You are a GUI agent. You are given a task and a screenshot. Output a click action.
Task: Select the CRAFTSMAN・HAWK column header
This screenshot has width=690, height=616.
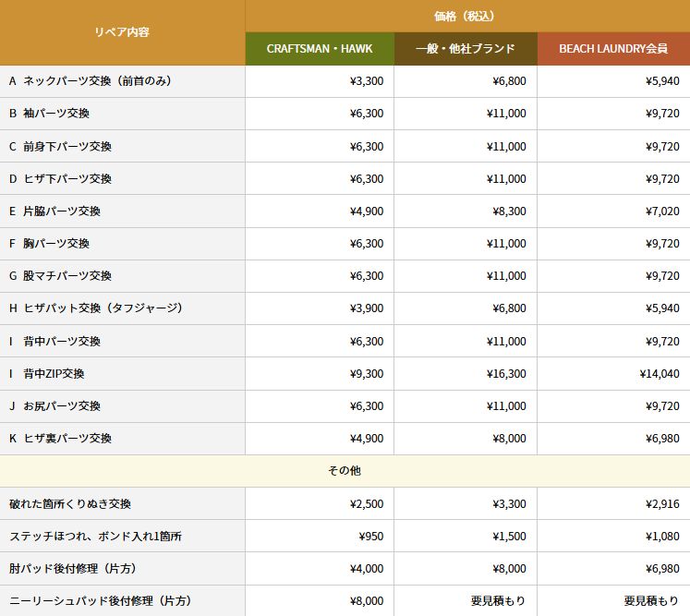[320, 49]
